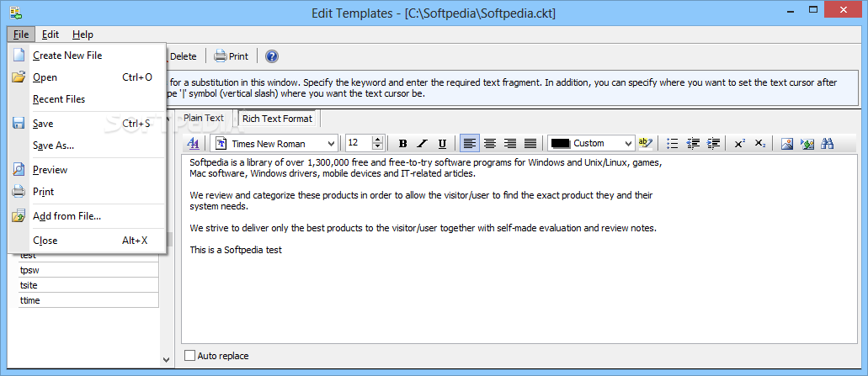Viewport: 868px width, 376px height.
Task: Choose Preview in the File menu
Action: coord(88,170)
